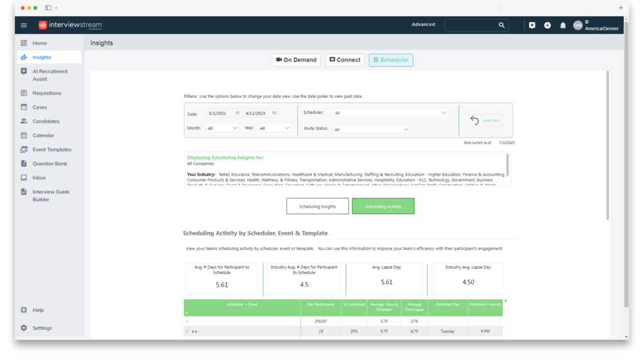Switch to the On Demand tab
The width and height of the screenshot is (644, 360).
tap(296, 60)
